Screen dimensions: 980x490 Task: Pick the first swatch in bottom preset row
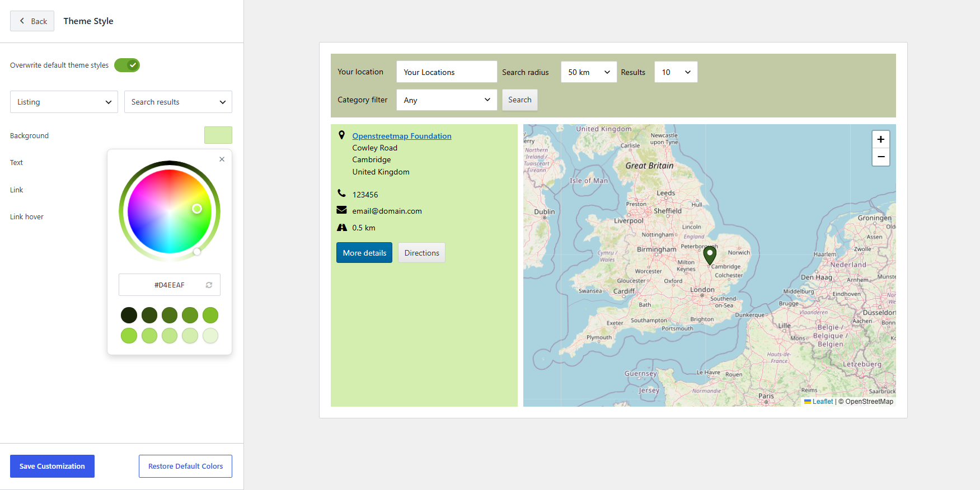coord(129,336)
